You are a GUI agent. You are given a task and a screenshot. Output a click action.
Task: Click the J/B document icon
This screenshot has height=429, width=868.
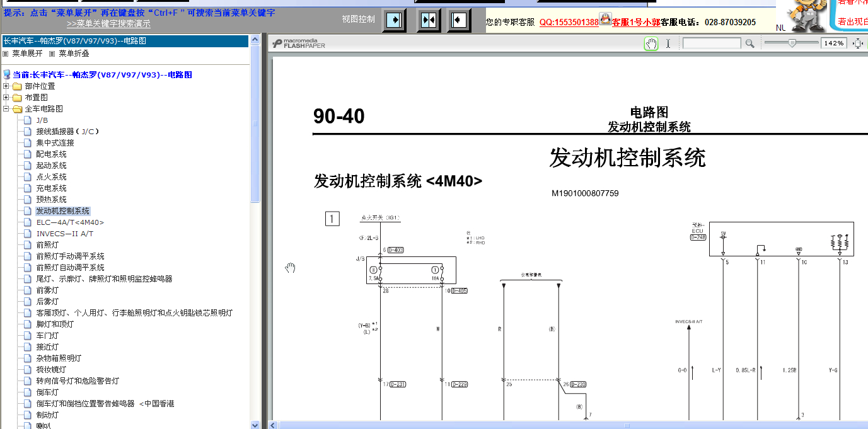pyautogui.click(x=27, y=120)
